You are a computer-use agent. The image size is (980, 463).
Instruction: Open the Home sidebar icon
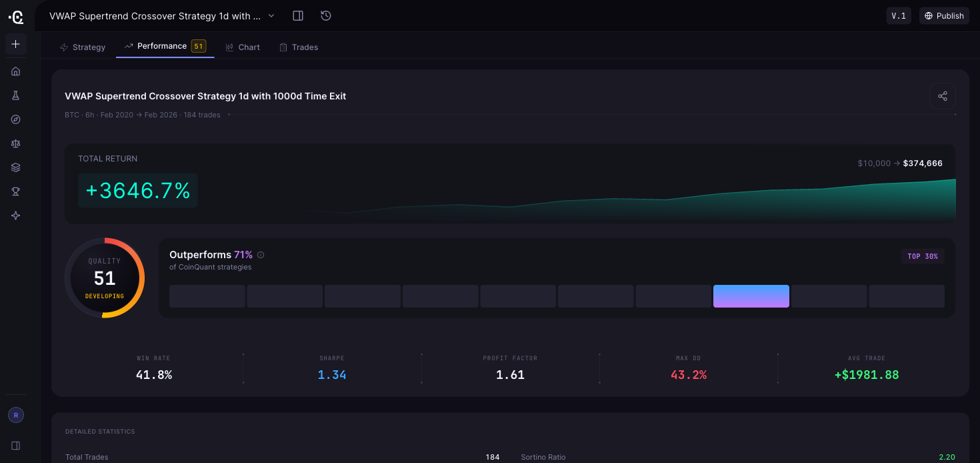[x=16, y=71]
